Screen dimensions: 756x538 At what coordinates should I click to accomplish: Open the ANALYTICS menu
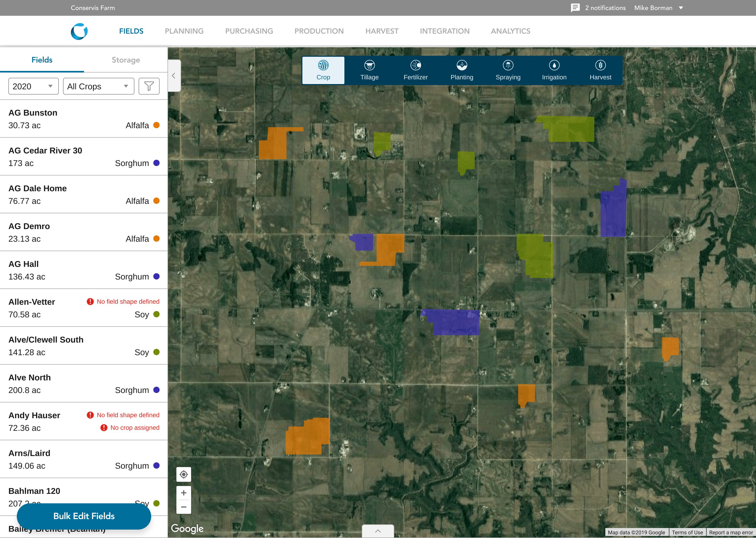(510, 31)
